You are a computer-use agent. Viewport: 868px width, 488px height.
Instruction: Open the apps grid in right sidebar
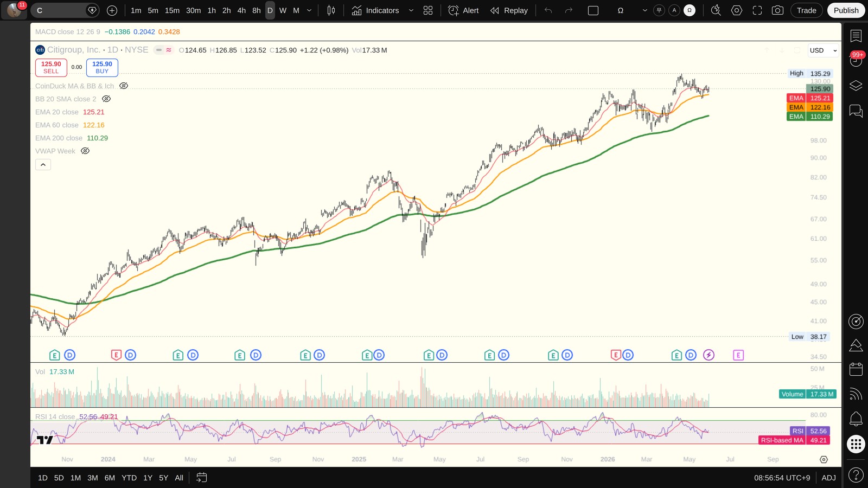pos(856,445)
